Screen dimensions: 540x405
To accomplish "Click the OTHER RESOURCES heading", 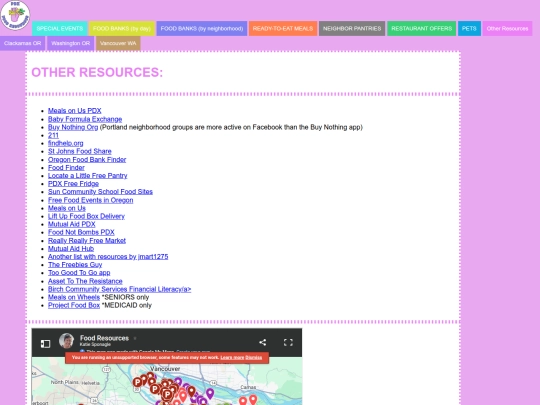I will pyautogui.click(x=97, y=72).
